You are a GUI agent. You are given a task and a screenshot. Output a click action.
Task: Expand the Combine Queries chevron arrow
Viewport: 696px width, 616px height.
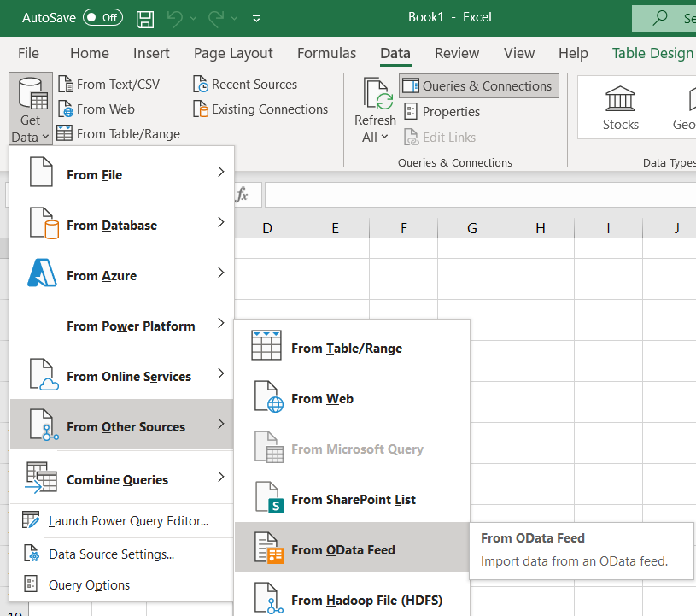221,477
